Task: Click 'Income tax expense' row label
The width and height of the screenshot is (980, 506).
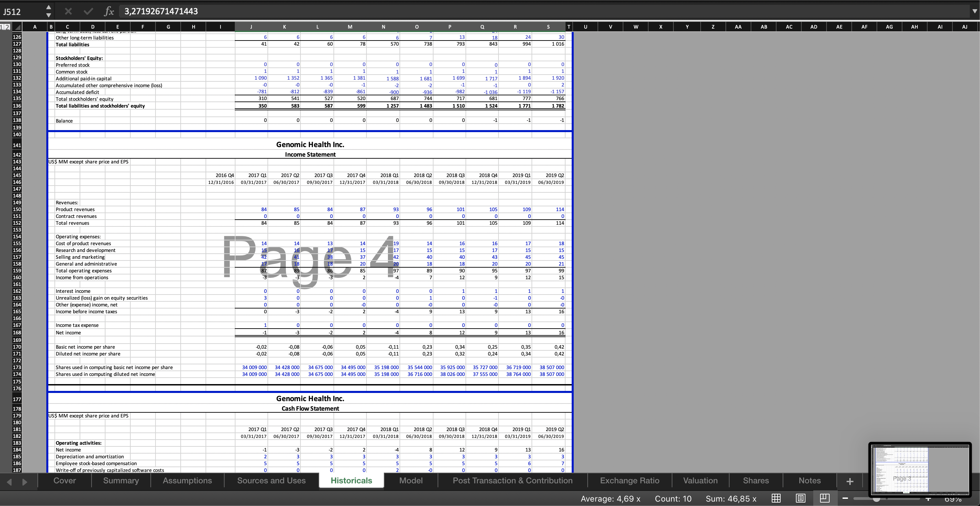Action: pos(77,325)
